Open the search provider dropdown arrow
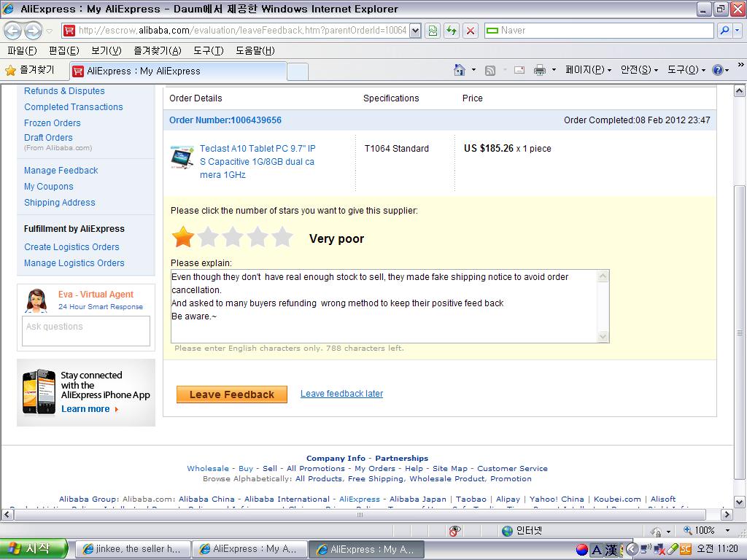The height and width of the screenshot is (560, 747). [x=737, y=31]
